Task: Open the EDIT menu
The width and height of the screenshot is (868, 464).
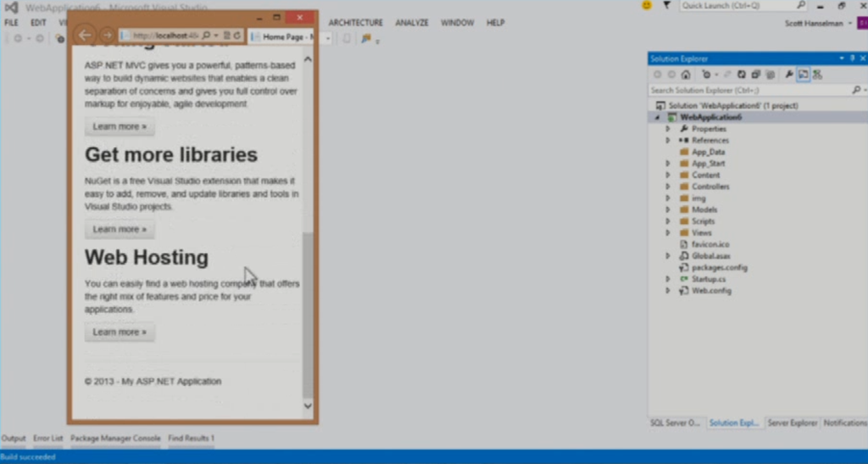Action: click(38, 23)
